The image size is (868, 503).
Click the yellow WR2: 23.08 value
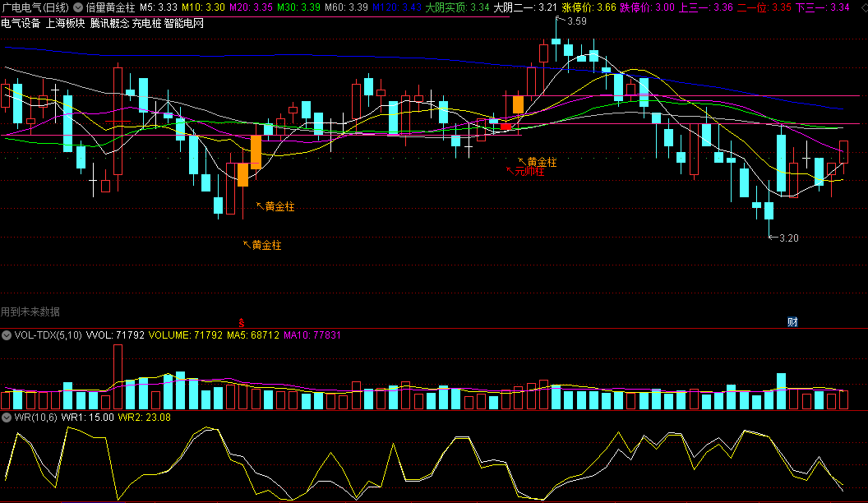[145, 418]
